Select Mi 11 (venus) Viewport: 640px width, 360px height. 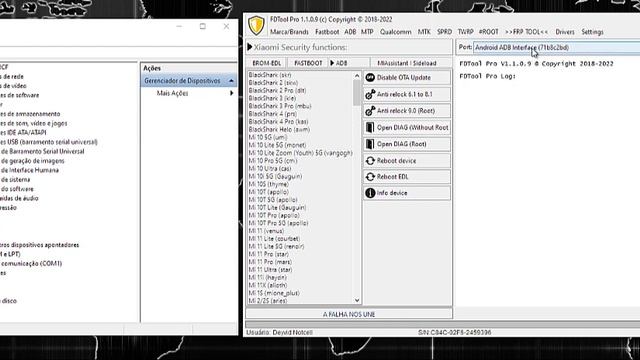click(x=266, y=231)
